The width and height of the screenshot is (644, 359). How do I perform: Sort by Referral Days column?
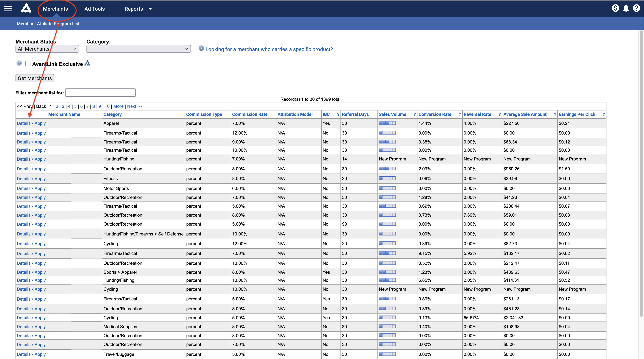355,114
